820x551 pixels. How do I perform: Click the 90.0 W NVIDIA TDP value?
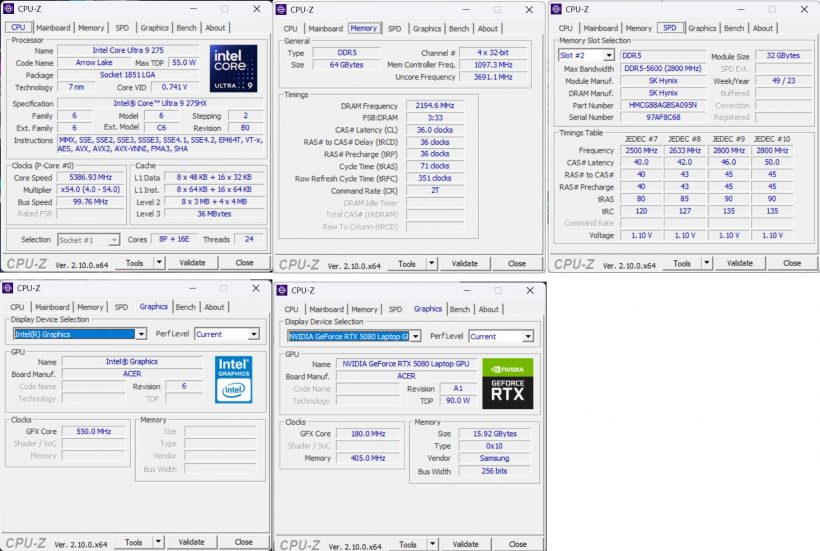[x=458, y=400]
